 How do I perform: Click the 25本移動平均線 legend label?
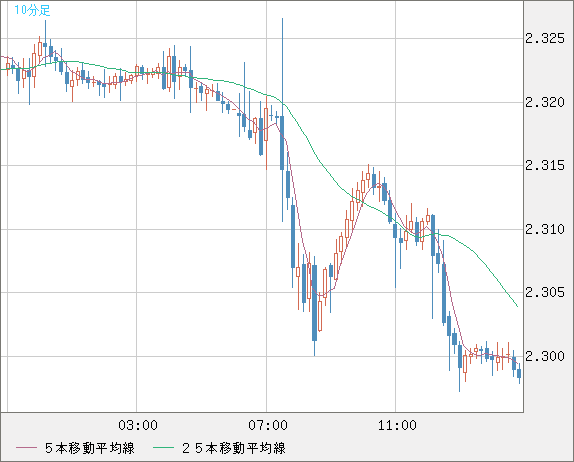pyautogui.click(x=234, y=448)
